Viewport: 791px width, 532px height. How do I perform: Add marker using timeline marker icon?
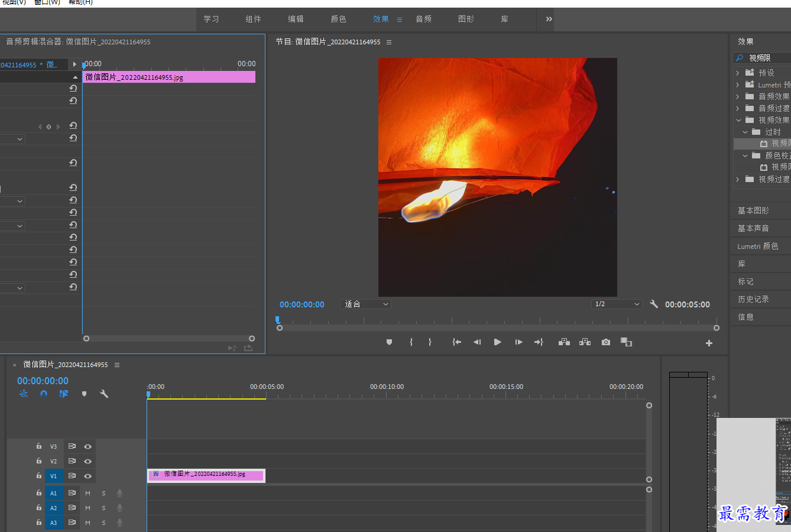click(x=84, y=394)
